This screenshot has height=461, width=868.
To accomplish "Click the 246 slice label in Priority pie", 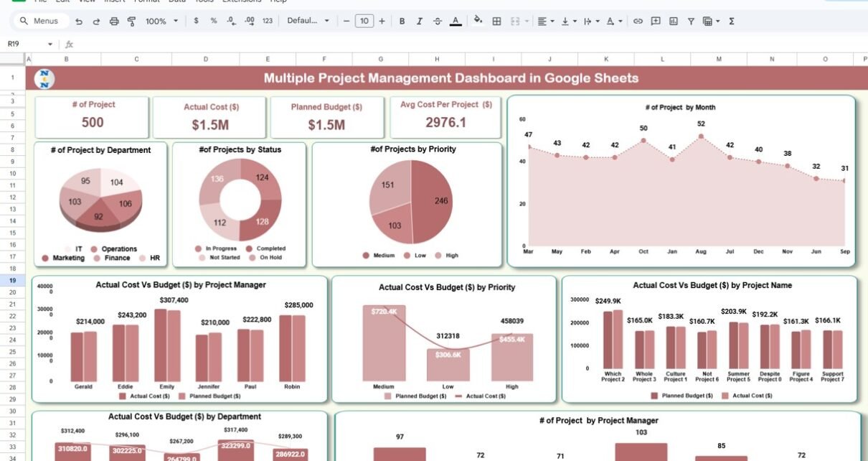I will (441, 201).
